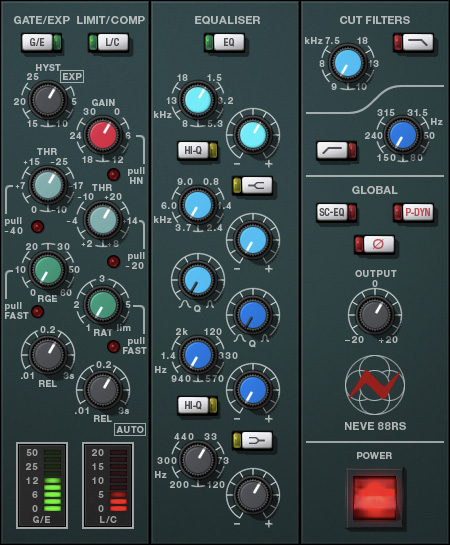Click the P-DYN button
This screenshot has height=545, width=450.
pos(414,212)
